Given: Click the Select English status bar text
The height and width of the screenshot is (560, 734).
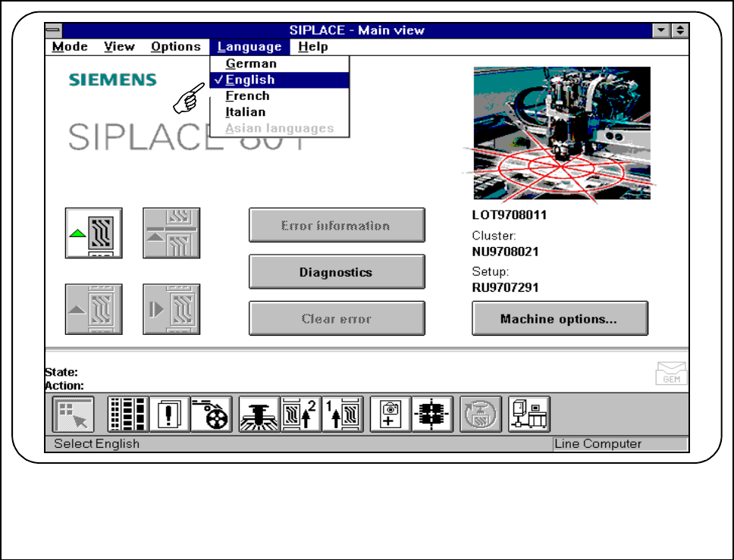Looking at the screenshot, I should [x=97, y=443].
